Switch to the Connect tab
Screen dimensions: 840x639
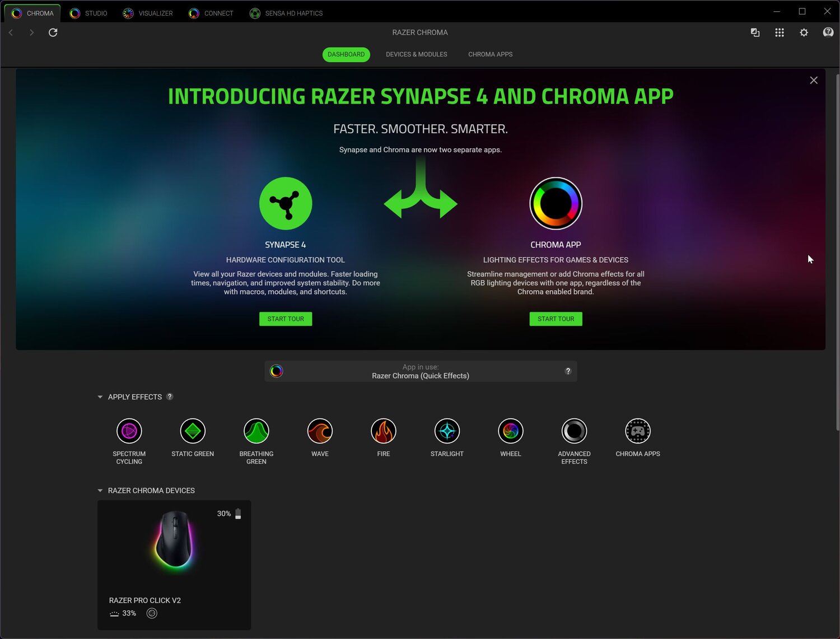211,13
